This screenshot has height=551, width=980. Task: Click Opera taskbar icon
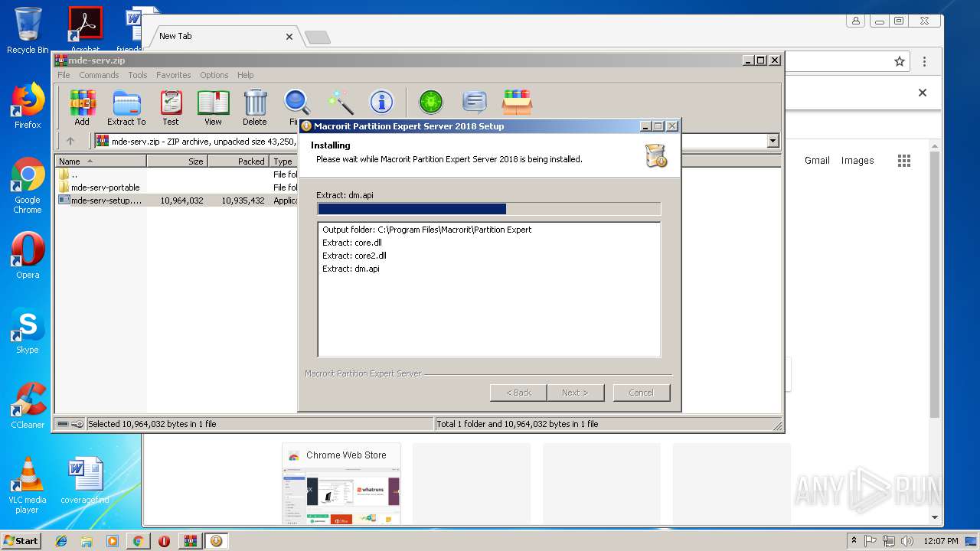click(164, 541)
